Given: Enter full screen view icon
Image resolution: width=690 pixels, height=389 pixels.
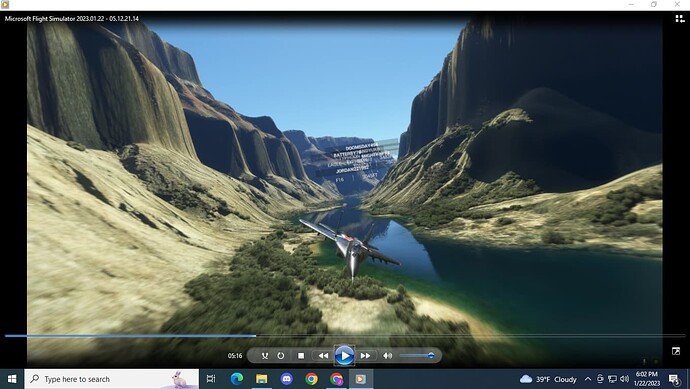Looking at the screenshot, I should pyautogui.click(x=676, y=351).
